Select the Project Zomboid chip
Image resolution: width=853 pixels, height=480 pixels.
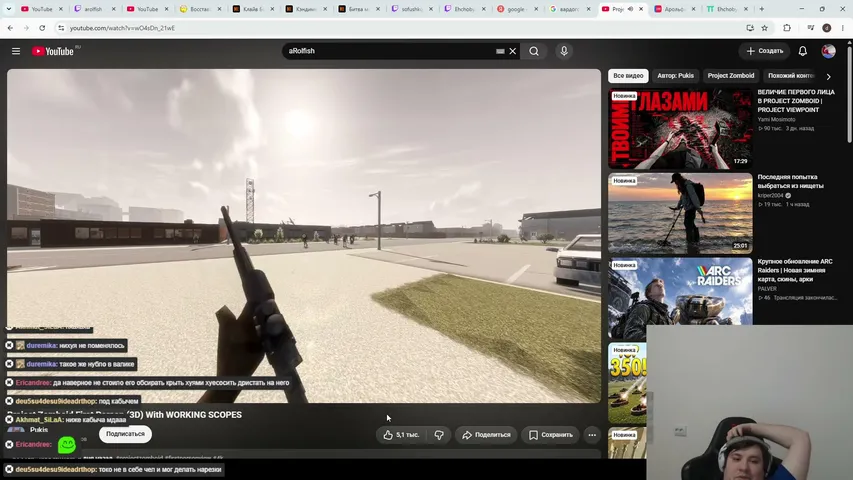731,76
